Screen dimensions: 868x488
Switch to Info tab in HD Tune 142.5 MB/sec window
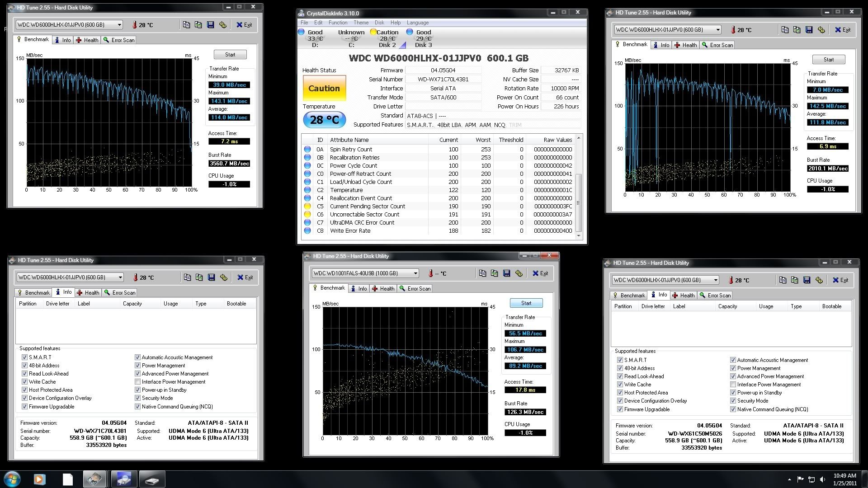click(661, 45)
